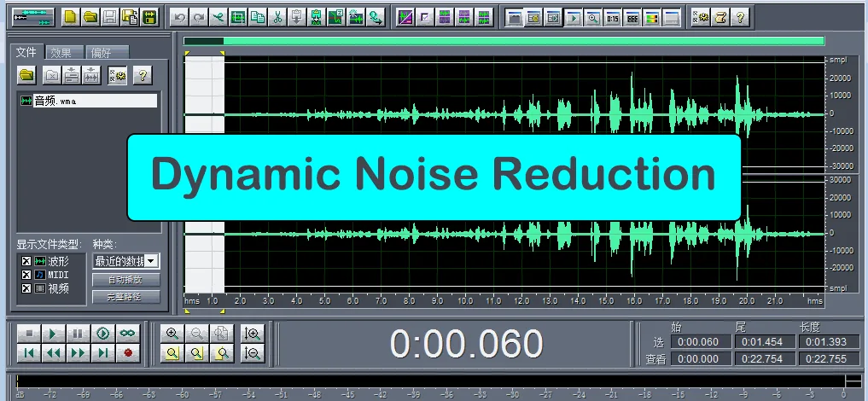This screenshot has width=868, height=401.
Task: Open the spectral view toolbar icon
Action: point(650,16)
